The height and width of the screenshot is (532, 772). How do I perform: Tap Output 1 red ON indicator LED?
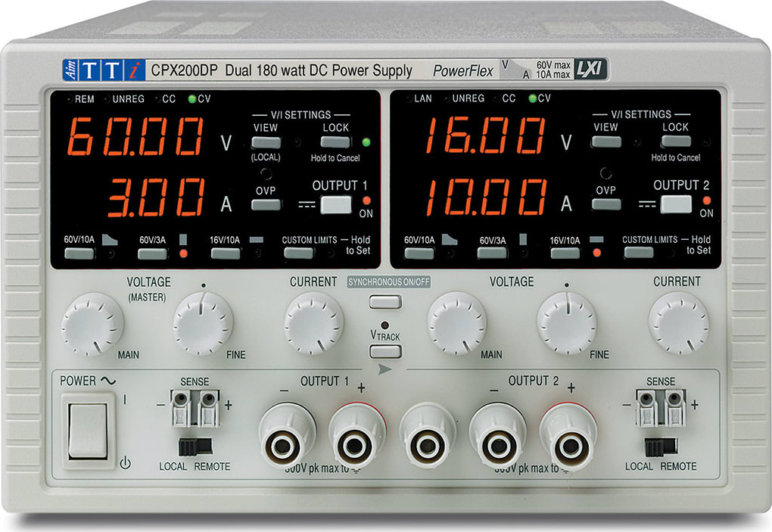click(x=366, y=201)
